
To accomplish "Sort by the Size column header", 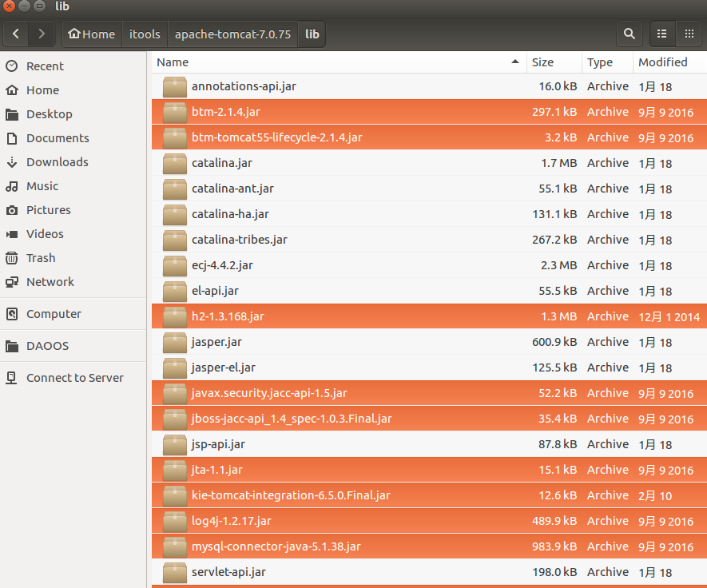I will pyautogui.click(x=554, y=62).
